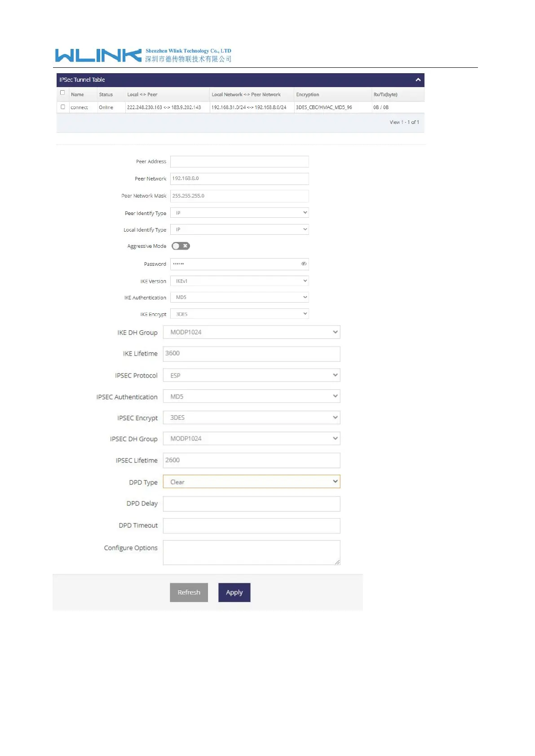Click the Configure Options text area
Viewport: 535px width, 756px height.
tap(252, 553)
